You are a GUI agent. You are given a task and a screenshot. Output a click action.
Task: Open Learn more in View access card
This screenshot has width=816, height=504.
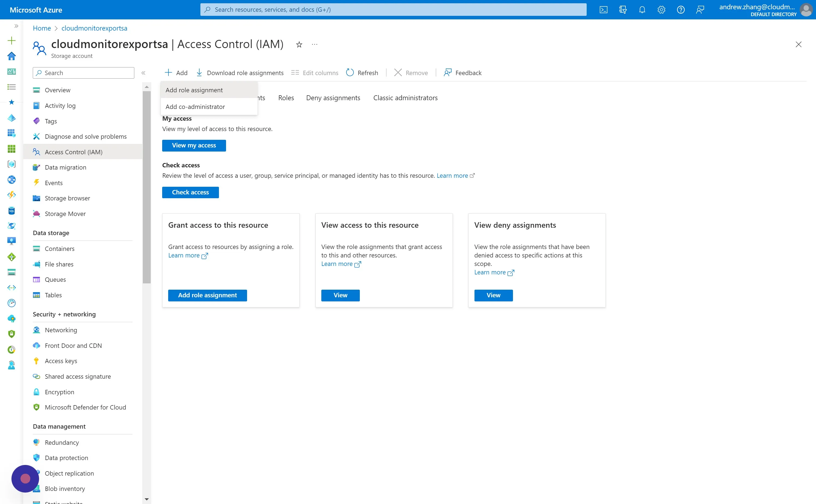tap(341, 264)
